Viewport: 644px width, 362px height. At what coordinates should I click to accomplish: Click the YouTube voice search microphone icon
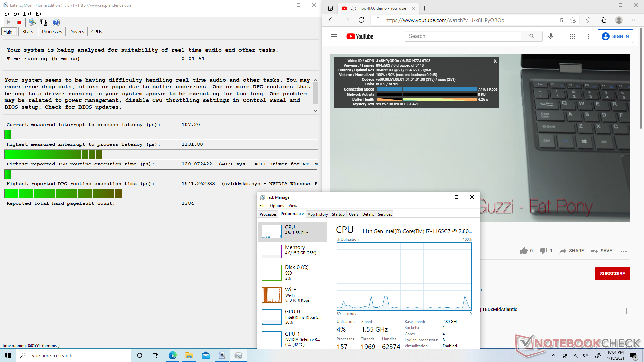click(550, 36)
